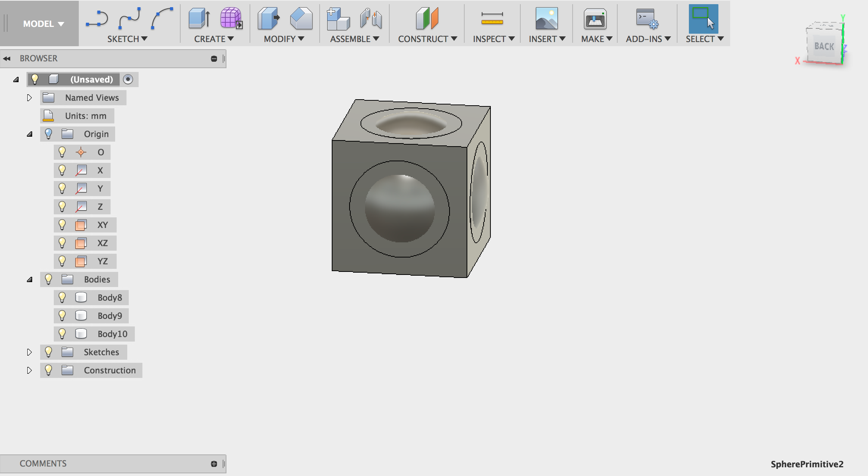Expand the Comments panel with plus button
This screenshot has width=868, height=476.
click(214, 464)
